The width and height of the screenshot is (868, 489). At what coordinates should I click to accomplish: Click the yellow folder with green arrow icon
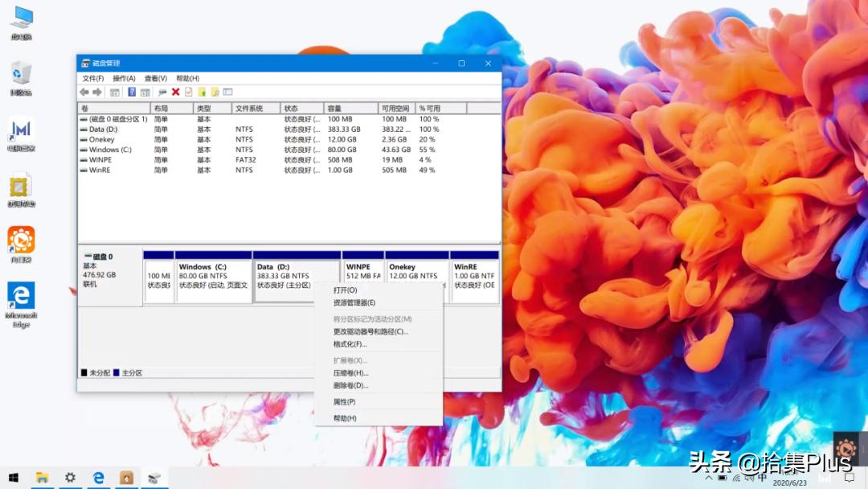[202, 92]
